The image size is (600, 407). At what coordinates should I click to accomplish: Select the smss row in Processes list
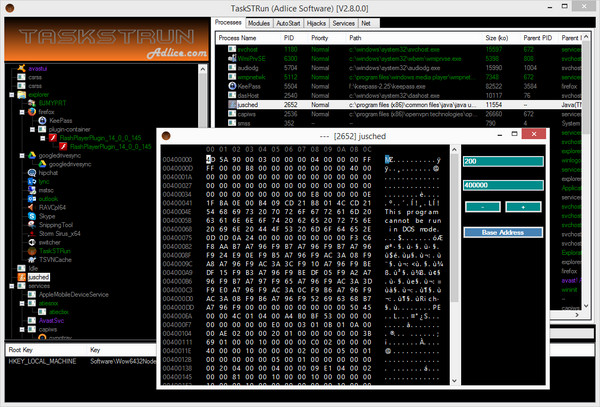[x=398, y=123]
